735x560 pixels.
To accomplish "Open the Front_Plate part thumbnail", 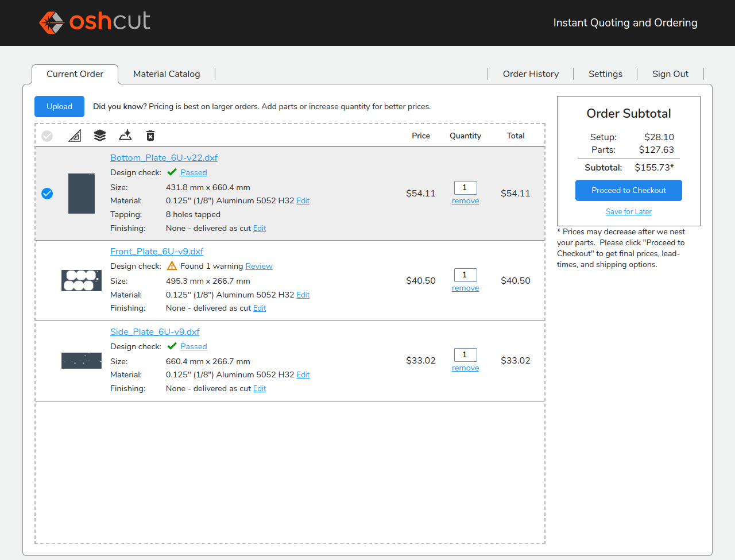I will click(x=82, y=280).
